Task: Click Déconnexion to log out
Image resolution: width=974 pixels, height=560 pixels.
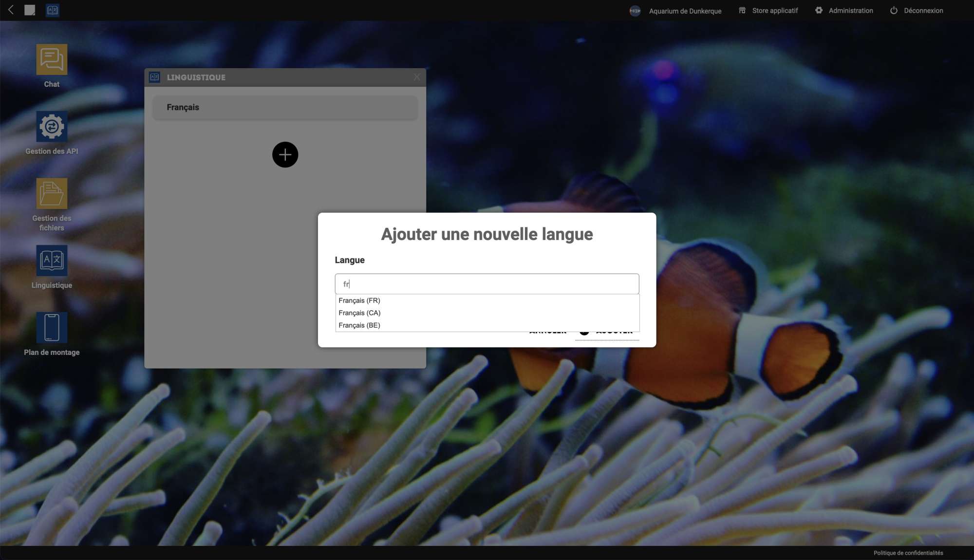Action: coord(917,11)
